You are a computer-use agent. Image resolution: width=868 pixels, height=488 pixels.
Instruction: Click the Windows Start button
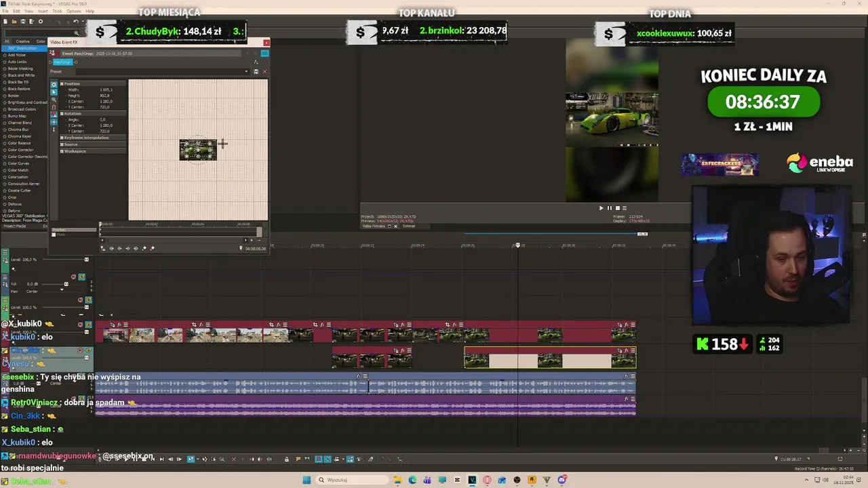coord(307,480)
